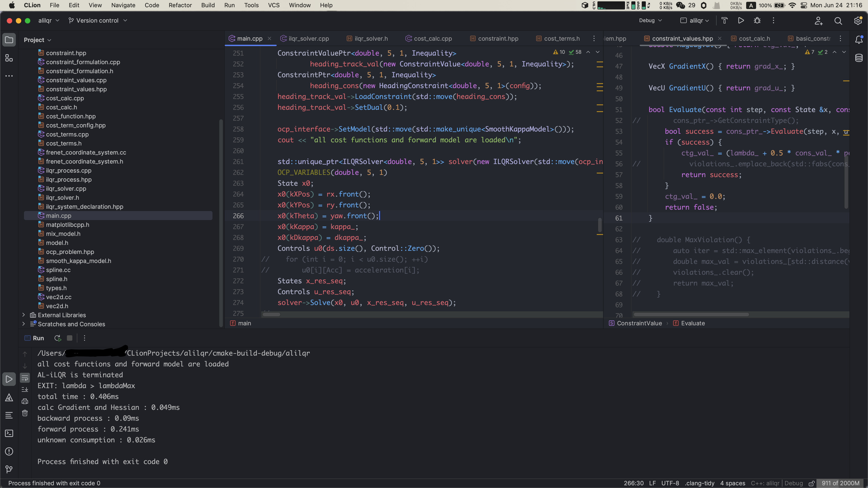
Task: Clear run console with the trash icon
Action: (25, 413)
